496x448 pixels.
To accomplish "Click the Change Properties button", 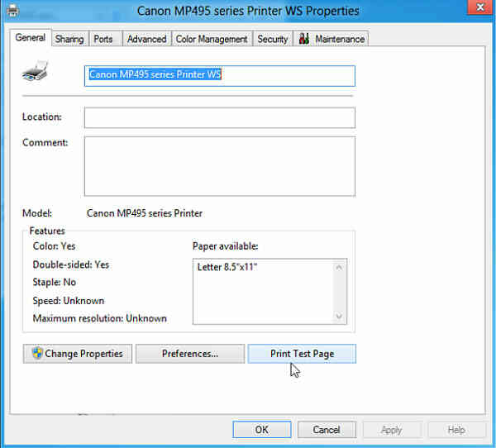I will 78,354.
